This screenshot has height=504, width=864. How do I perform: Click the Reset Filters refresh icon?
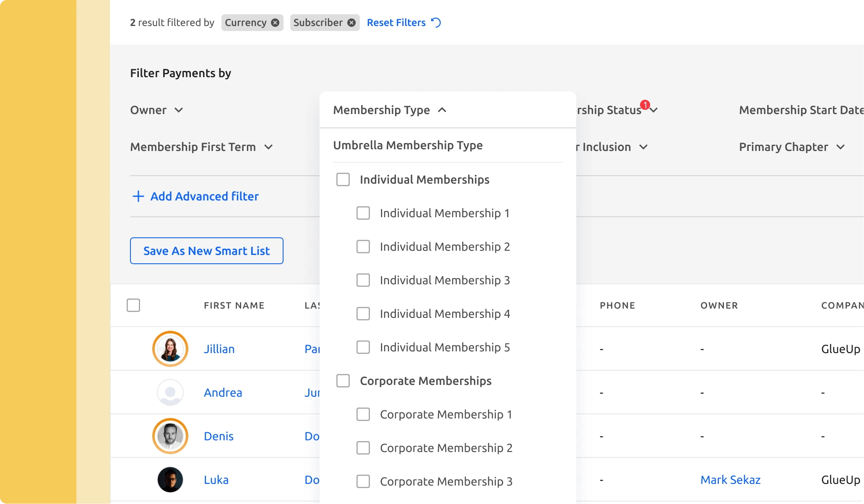[437, 22]
